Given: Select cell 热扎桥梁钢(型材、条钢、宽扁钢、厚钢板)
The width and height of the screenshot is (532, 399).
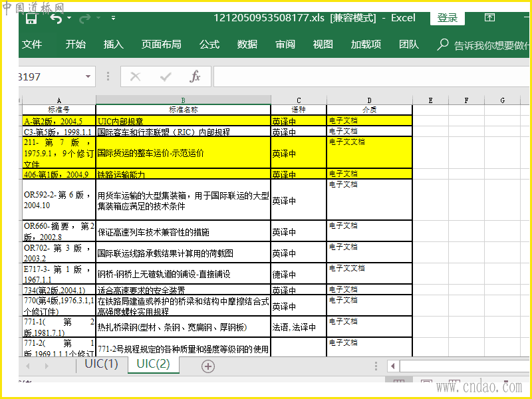Looking at the screenshot, I should click(x=184, y=327).
